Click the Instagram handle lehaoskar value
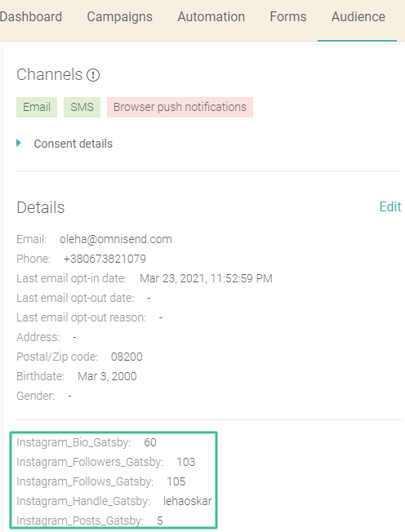405x532 pixels. pos(187,501)
